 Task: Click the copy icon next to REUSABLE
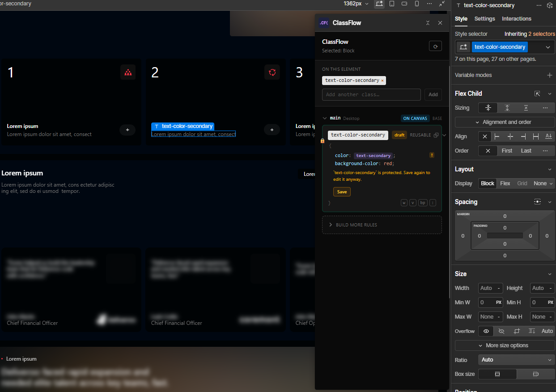click(436, 135)
